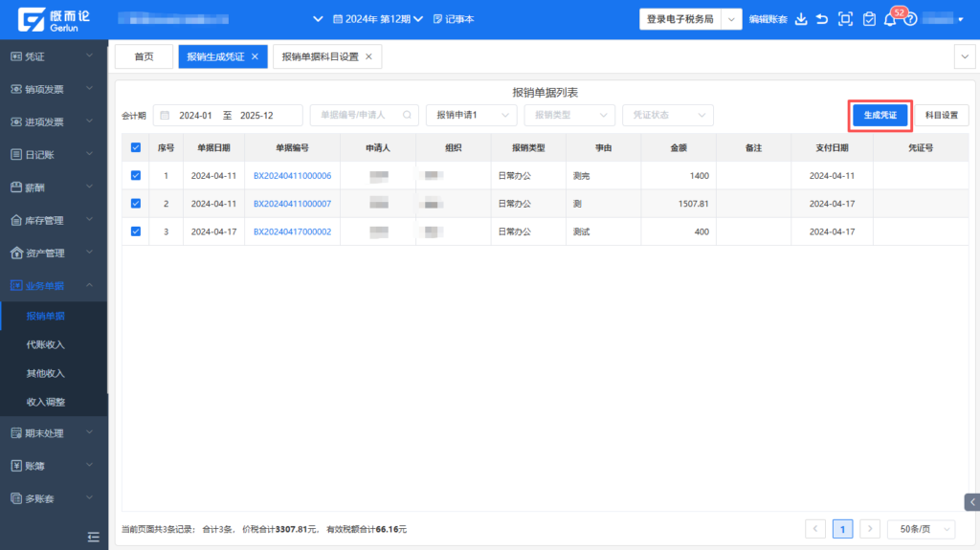Open help via question mark icon
This screenshot has width=980, height=550.
(910, 20)
